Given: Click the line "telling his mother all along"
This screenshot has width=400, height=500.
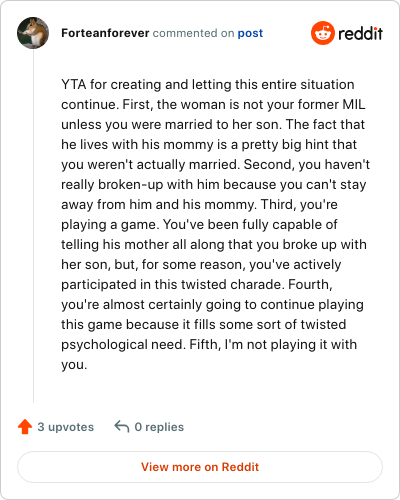Looking at the screenshot, I should [214, 245].
